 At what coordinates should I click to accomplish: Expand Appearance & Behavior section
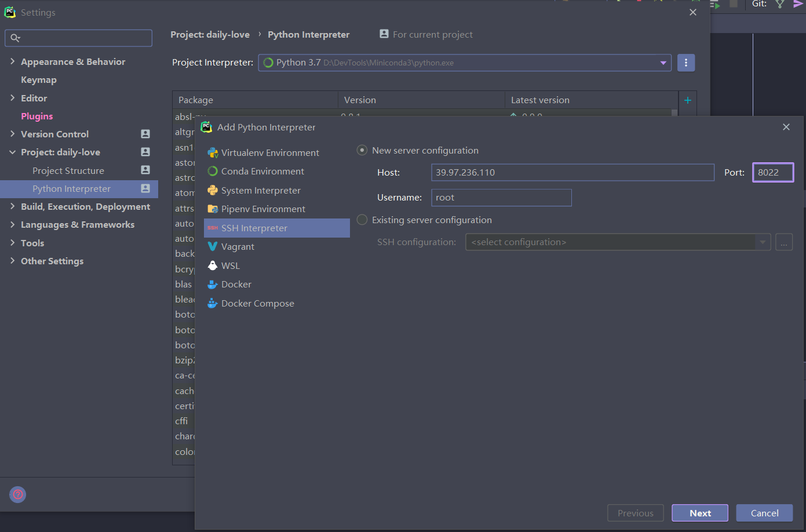12,61
